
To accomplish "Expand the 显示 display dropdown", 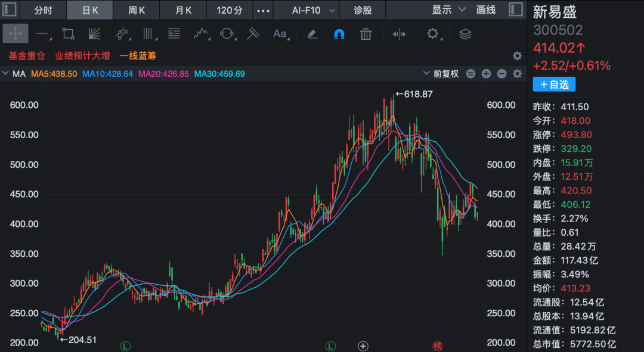I will (448, 10).
